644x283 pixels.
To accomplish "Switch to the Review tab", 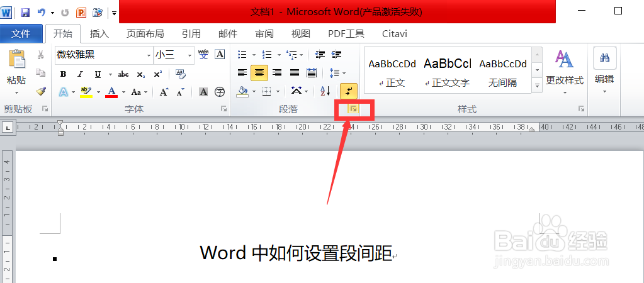I will 264,33.
